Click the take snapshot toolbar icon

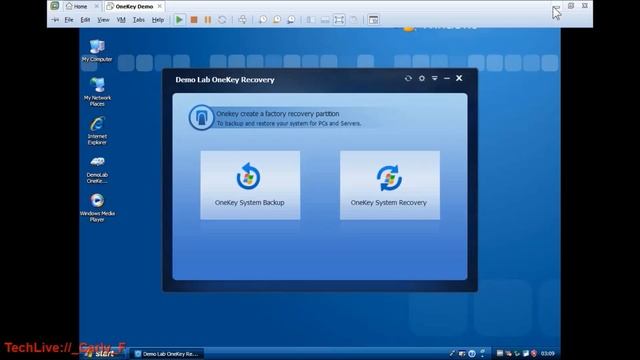[x=263, y=20]
